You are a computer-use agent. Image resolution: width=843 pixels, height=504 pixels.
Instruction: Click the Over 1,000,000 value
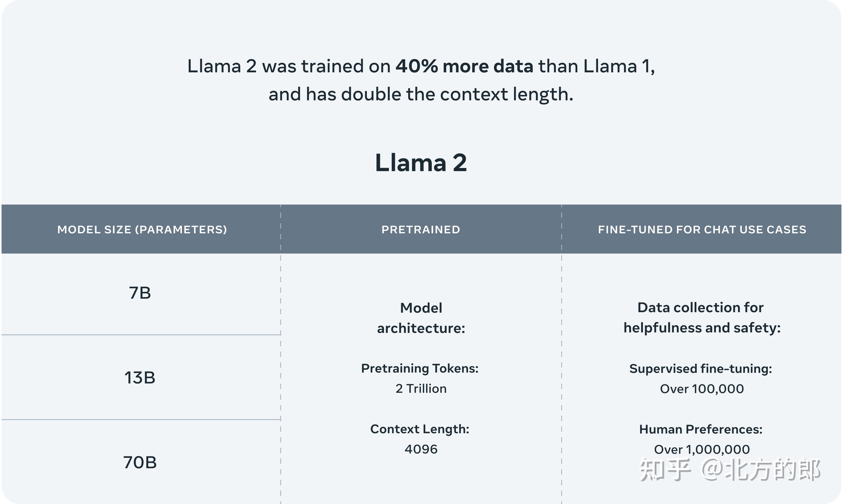(x=702, y=450)
